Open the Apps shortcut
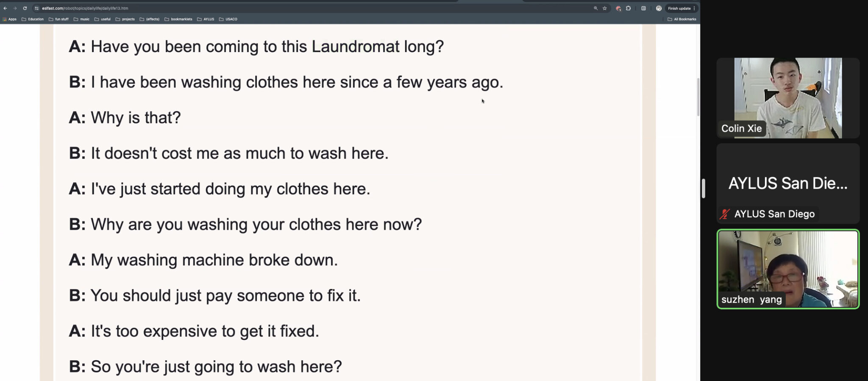Screen dimensions: 868x381 [x=9, y=19]
